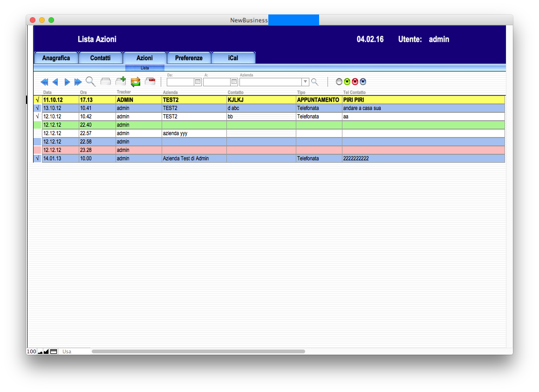Sort by the Azienda column header
Screen dimensions: 539x392
[x=170, y=92]
